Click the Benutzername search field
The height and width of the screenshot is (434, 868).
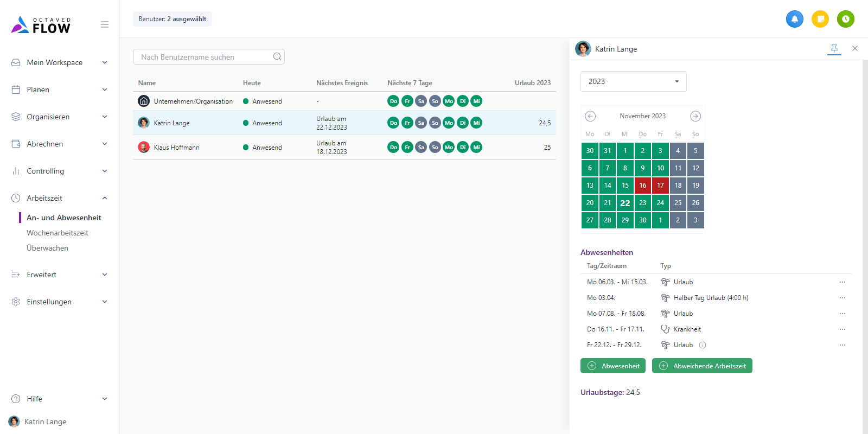point(203,57)
